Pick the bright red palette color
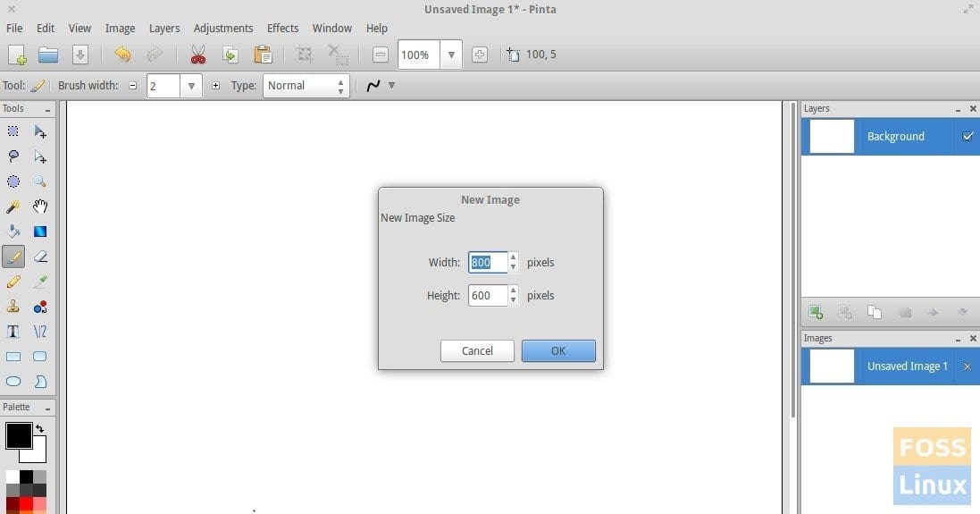 (x=26, y=504)
